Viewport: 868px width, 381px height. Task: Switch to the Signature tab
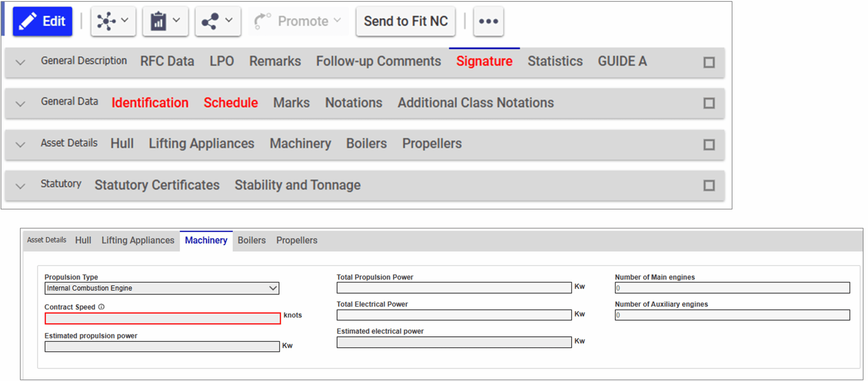coord(484,61)
